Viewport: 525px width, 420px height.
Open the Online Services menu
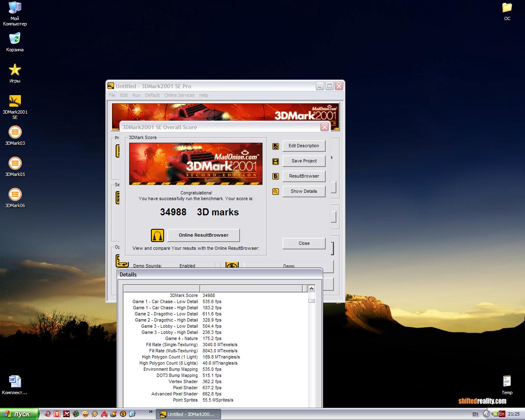(180, 95)
